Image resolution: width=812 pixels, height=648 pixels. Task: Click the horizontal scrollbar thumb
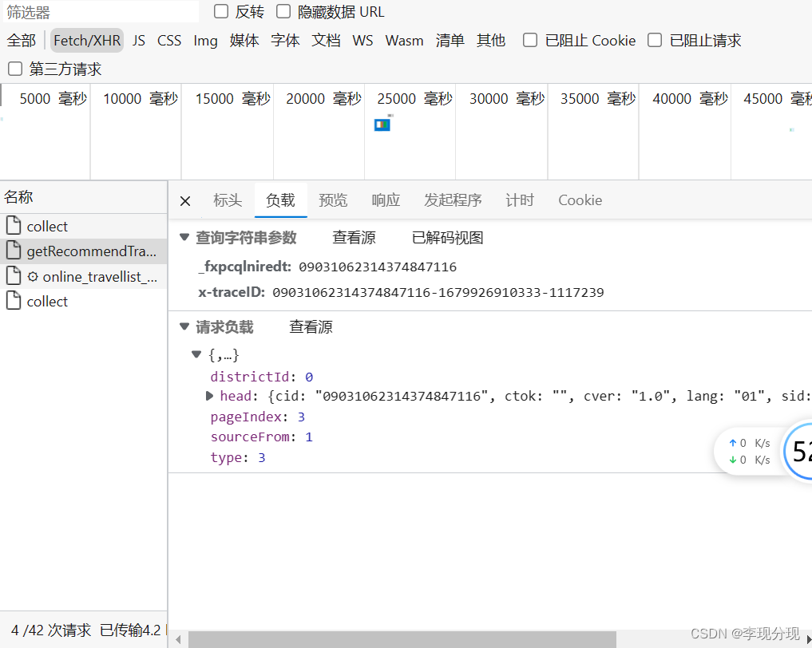(x=402, y=640)
